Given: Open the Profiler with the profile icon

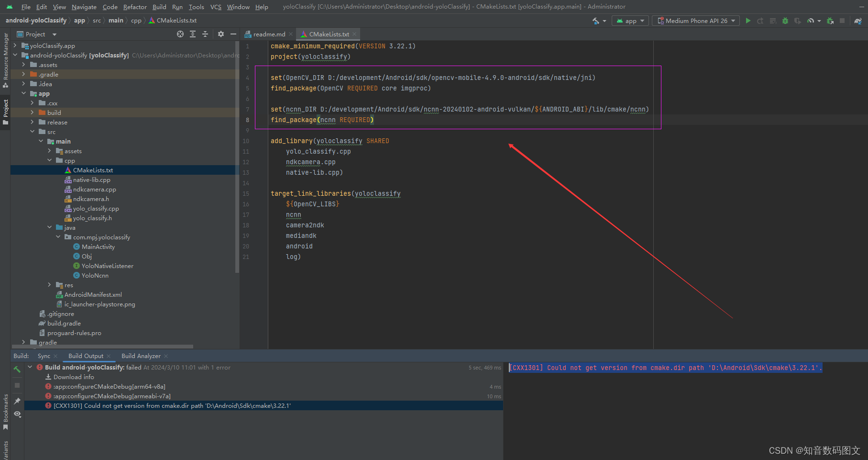Looking at the screenshot, I should (812, 21).
